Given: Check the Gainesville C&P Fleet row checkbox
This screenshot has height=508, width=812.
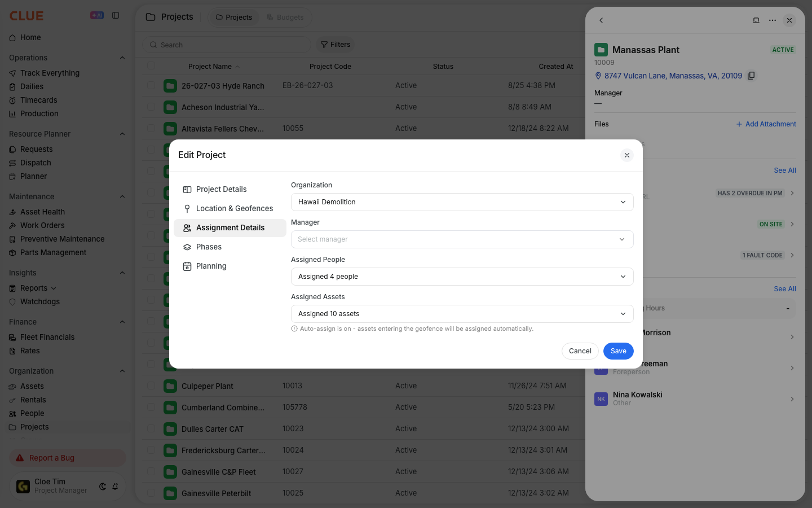Looking at the screenshot, I should pos(151,471).
